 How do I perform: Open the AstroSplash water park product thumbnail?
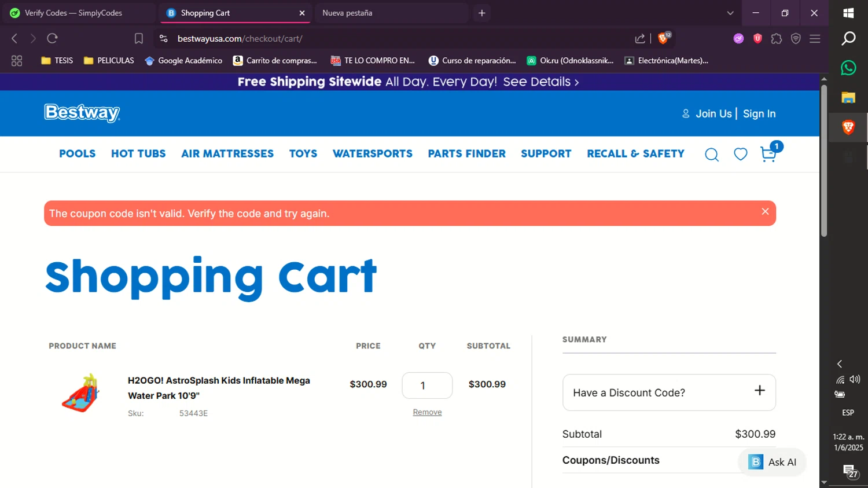pos(80,393)
